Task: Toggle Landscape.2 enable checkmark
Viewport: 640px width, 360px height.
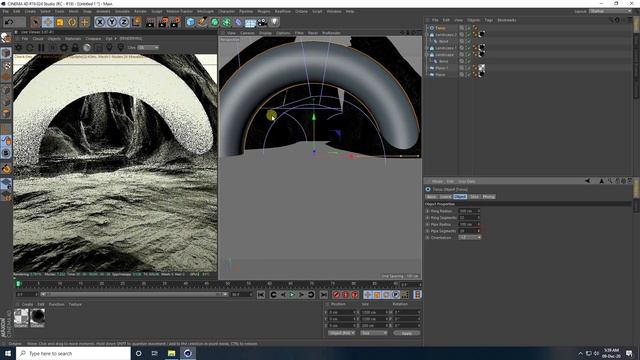Action: pos(468,35)
